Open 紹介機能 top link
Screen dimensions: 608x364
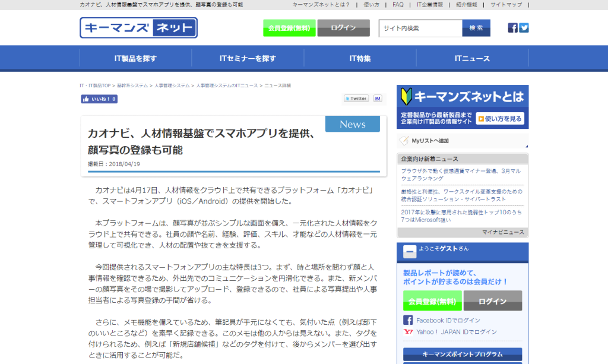tap(467, 5)
